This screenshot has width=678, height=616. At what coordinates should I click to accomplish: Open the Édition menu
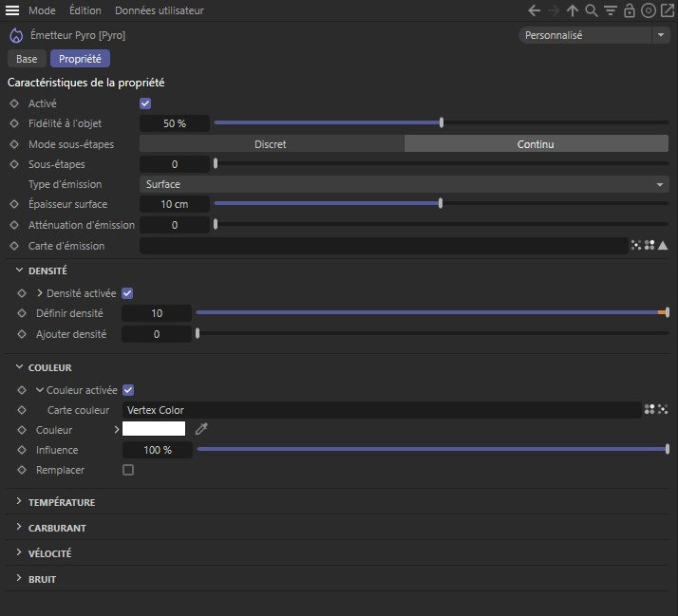(x=85, y=10)
